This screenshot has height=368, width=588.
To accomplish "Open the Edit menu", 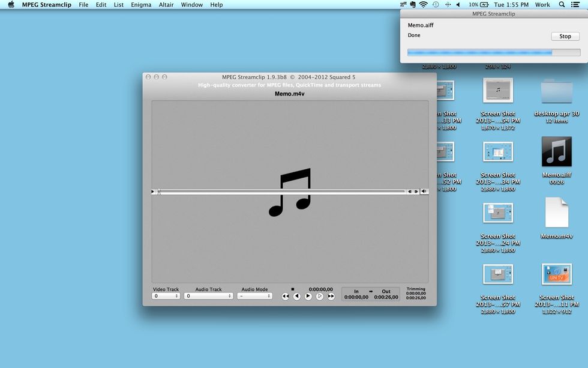I will [101, 4].
